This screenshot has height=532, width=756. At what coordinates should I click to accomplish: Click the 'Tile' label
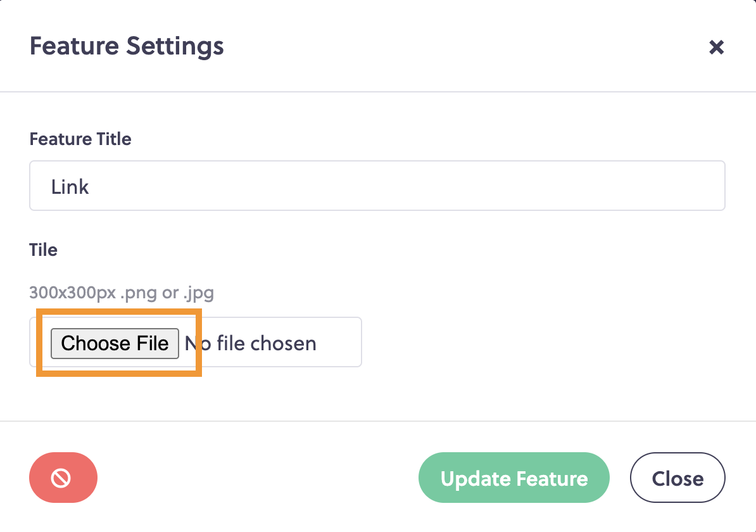pyautogui.click(x=44, y=250)
